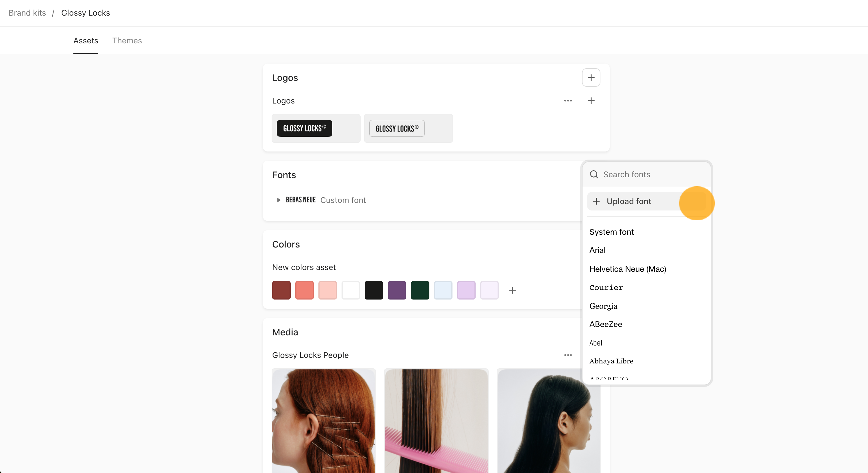Viewport: 868px width, 473px height.
Task: Select the purple color swatch
Action: (x=397, y=290)
